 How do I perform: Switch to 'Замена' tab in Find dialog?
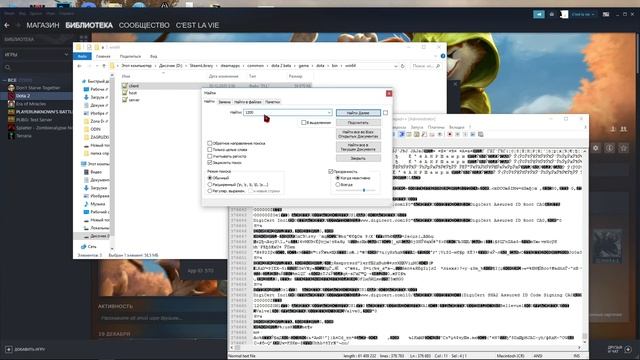pos(224,102)
